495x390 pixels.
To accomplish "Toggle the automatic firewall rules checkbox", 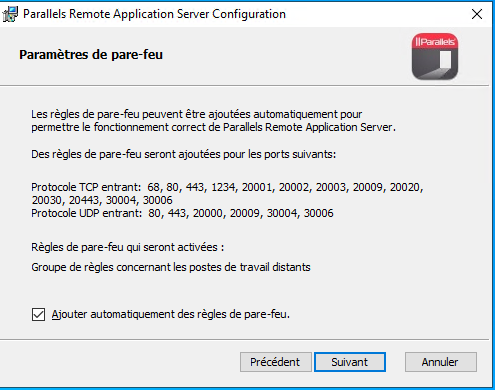I will (x=38, y=314).
